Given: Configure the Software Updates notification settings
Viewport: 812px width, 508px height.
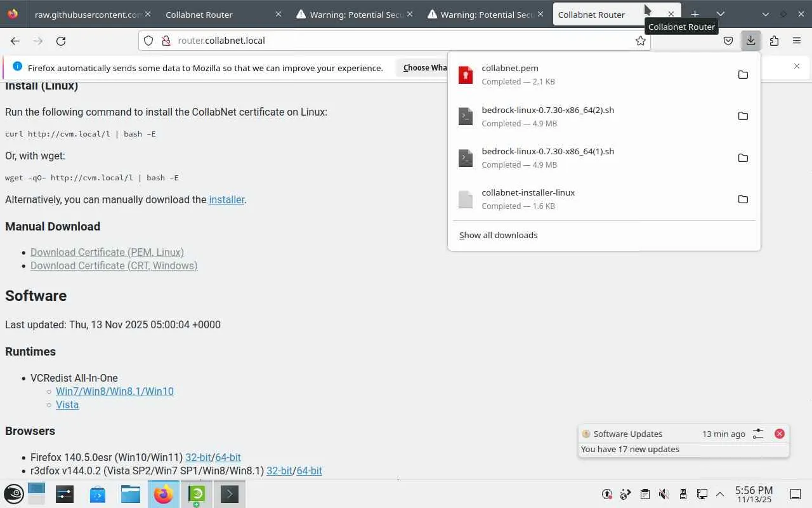Looking at the screenshot, I should [x=758, y=434].
